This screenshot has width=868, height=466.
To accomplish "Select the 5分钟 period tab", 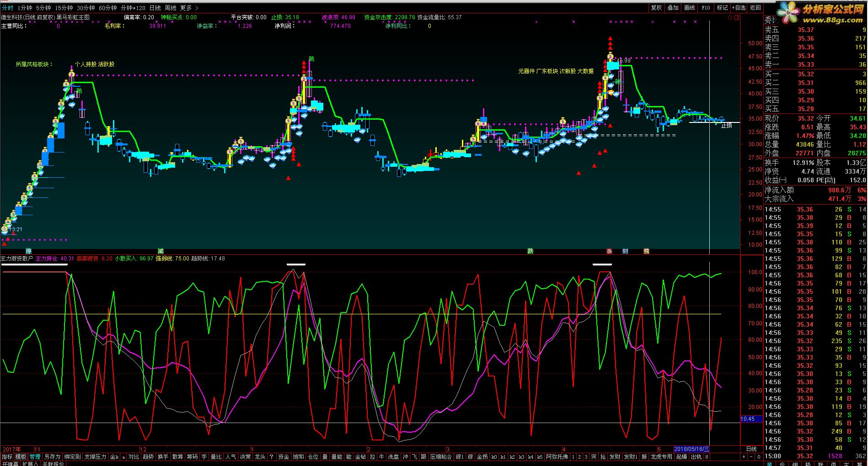I will 43,8.
